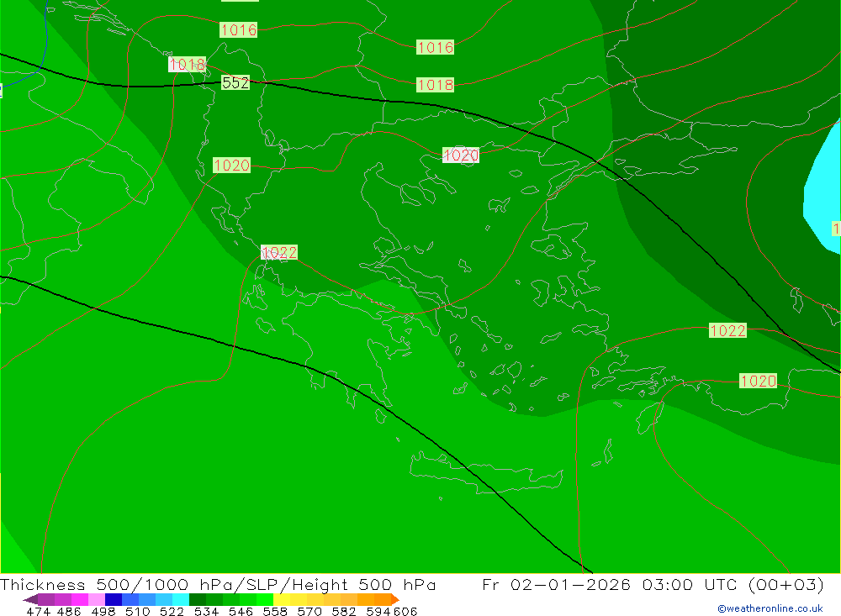Click the 498 legend scale value
This screenshot has width=841, height=616.
click(103, 612)
